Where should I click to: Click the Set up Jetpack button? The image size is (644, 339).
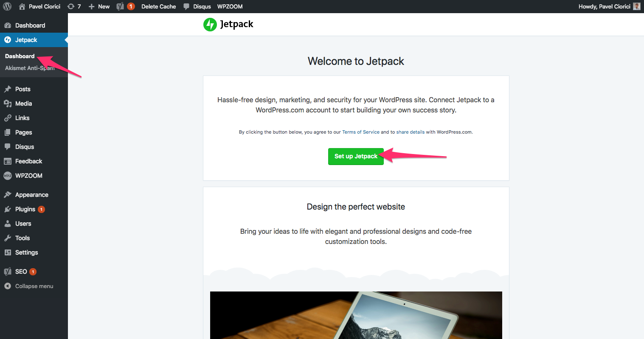(356, 156)
